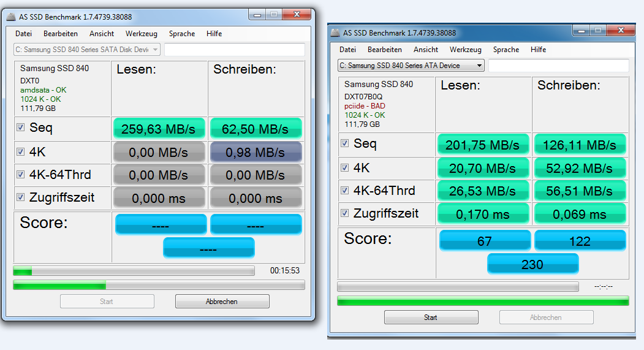
Task: Click 'Samsung SSD 840' name in left window
Action: click(x=55, y=69)
